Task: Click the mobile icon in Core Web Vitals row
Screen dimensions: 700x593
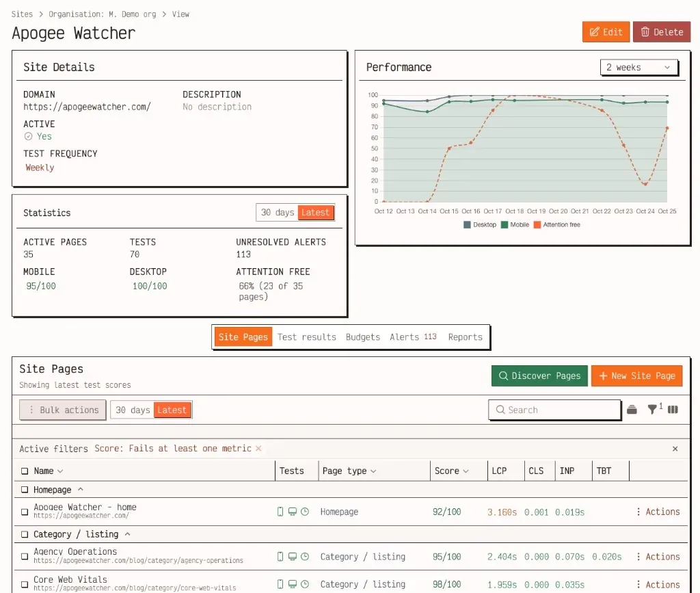Action: [x=280, y=584]
